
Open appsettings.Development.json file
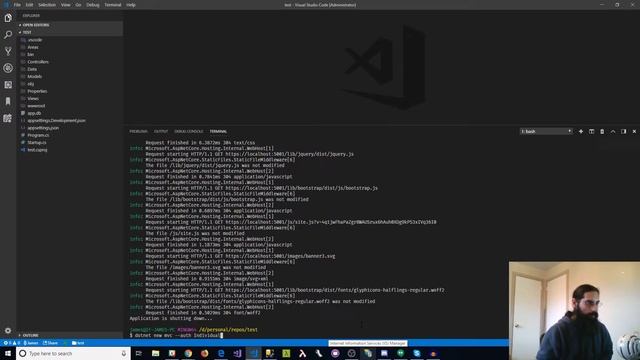tap(56, 121)
